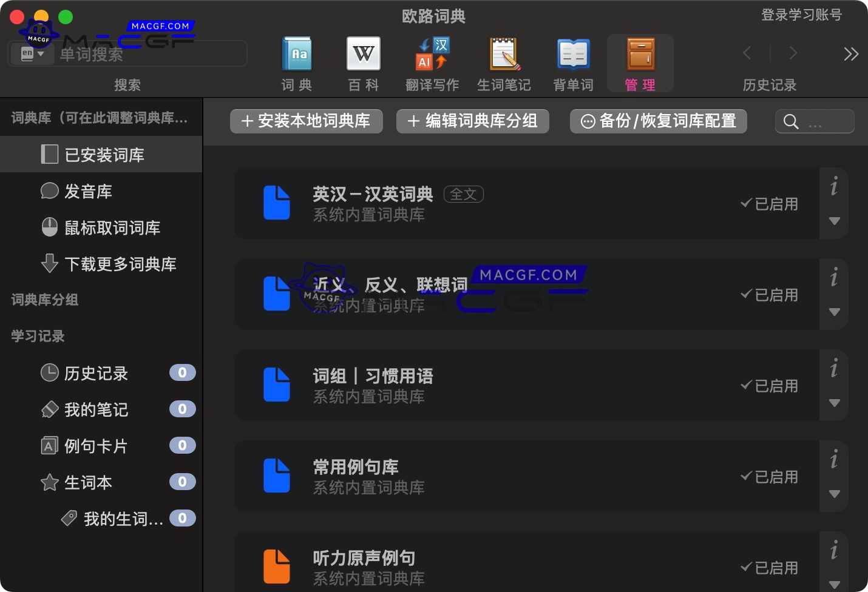Toggle 听力原声例句 enabled status
Screen dimensions: 868x592
769,568
